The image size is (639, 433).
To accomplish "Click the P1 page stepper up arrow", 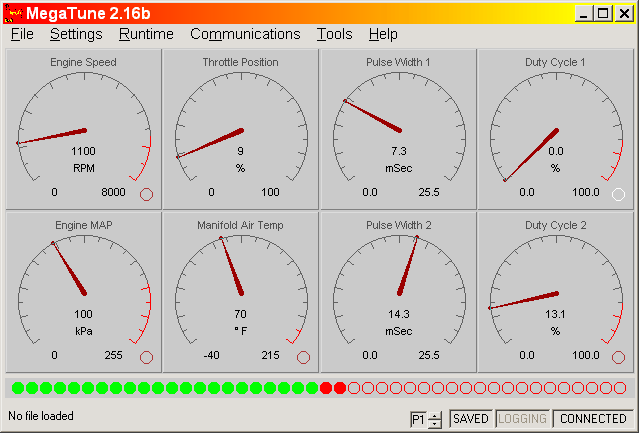I will [435, 415].
